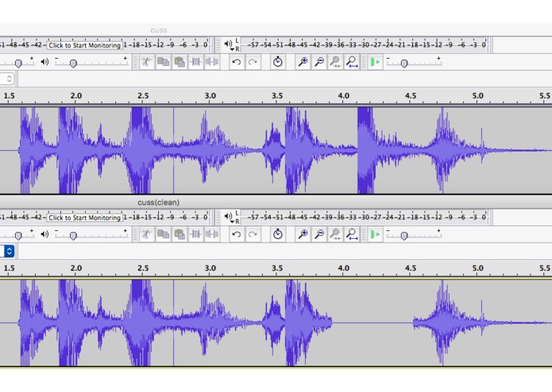Click the recording volume slider knob in cuss window

tap(18, 63)
